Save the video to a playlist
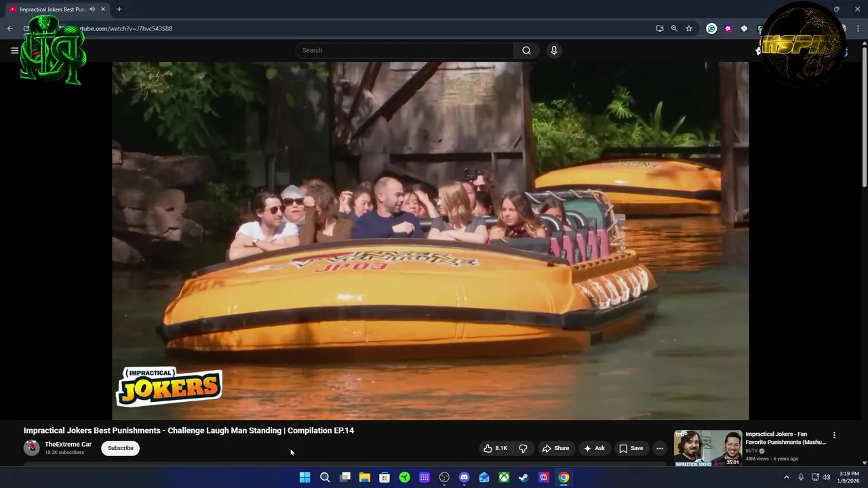Screen dimensions: 868x488 [x=631, y=448]
